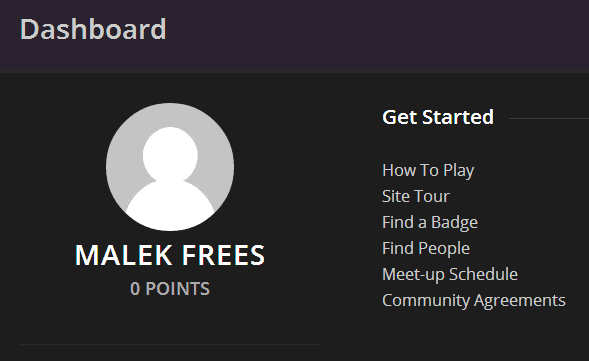589x361 pixels.
Task: Start the Site Tour
Action: point(415,196)
